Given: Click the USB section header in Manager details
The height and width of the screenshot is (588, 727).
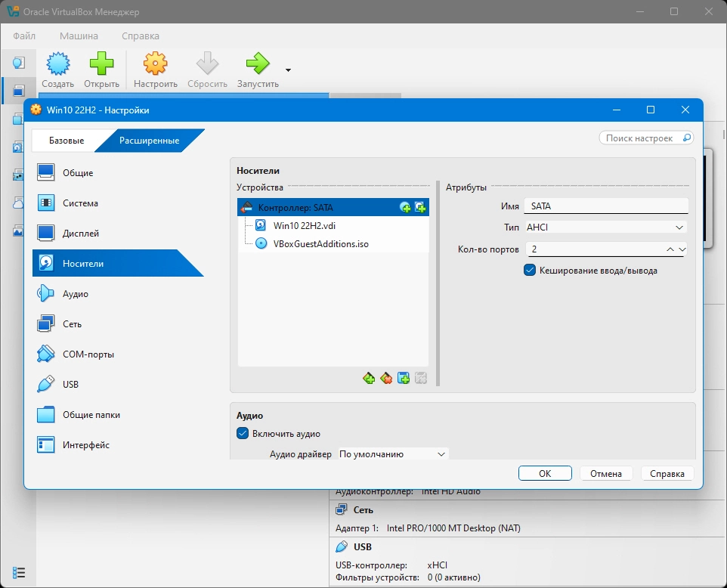Looking at the screenshot, I should point(363,546).
